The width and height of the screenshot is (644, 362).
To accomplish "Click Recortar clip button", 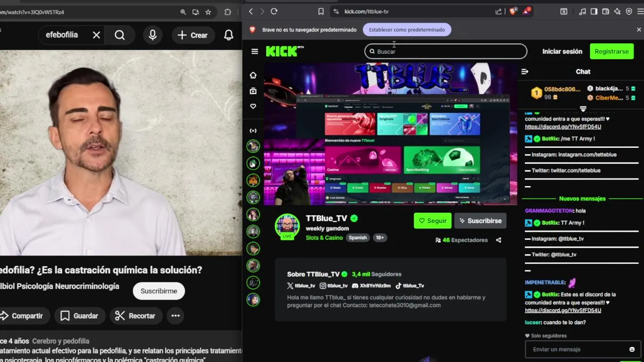I will pyautogui.click(x=135, y=316).
